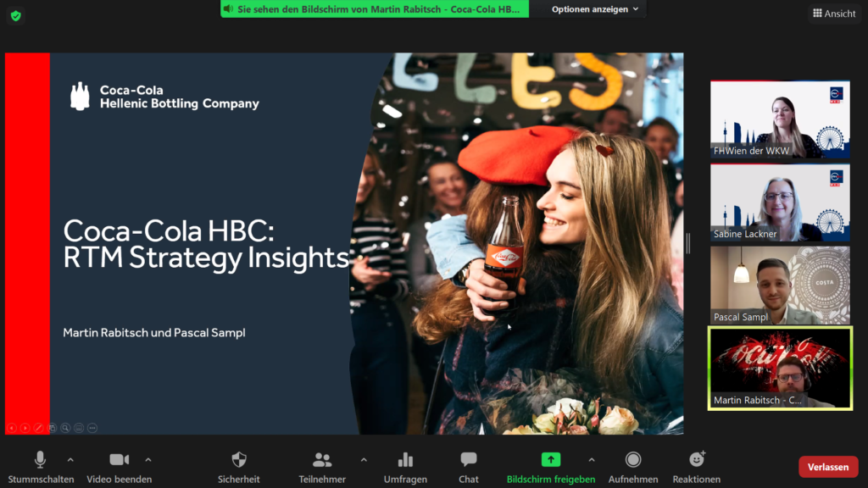Expand Teilnehmer options caret
Image resolution: width=868 pixels, height=488 pixels.
point(364,460)
